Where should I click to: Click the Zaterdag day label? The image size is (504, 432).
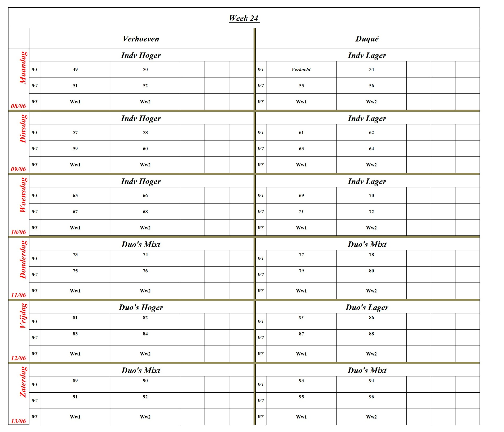(23, 382)
